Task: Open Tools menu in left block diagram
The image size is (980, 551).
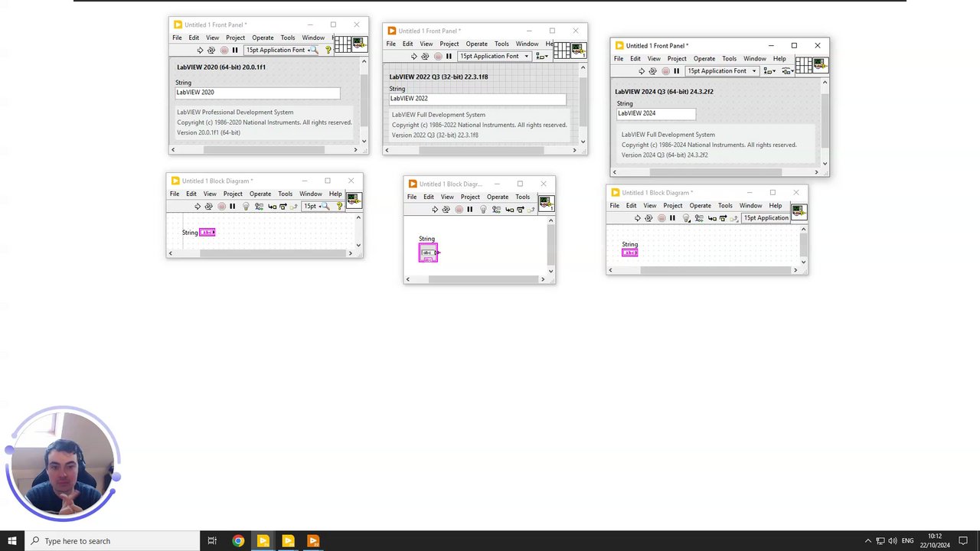Action: 285,194
